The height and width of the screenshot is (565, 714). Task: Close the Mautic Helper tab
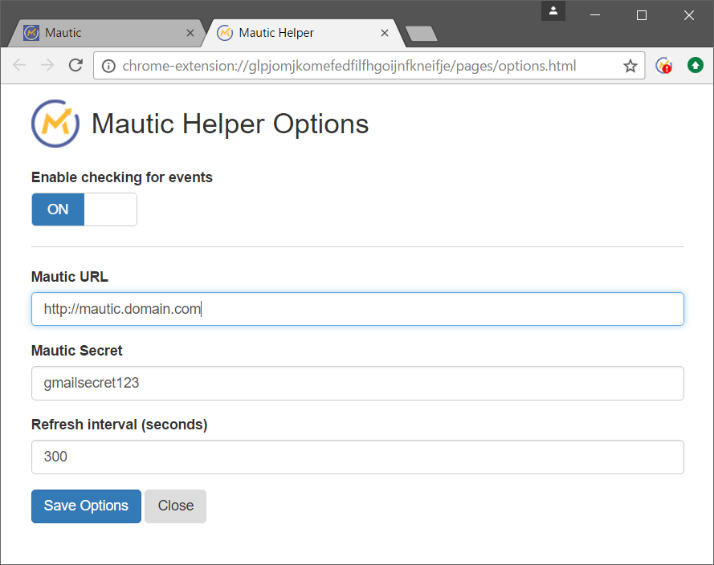385,33
